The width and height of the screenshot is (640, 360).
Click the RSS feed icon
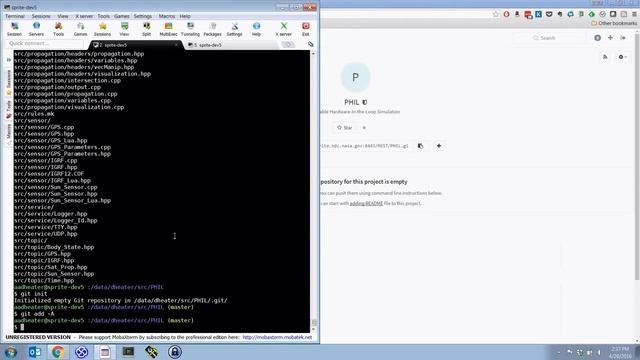[x=605, y=57]
